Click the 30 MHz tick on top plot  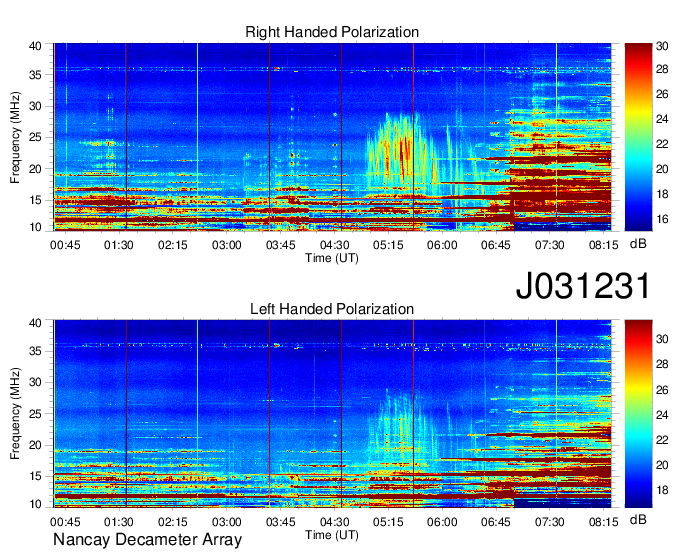pyautogui.click(x=35, y=106)
